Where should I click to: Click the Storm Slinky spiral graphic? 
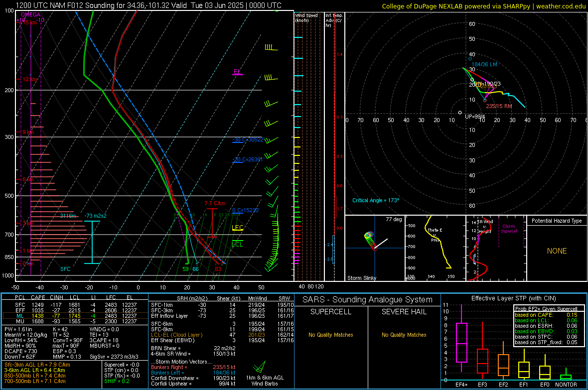(x=370, y=240)
